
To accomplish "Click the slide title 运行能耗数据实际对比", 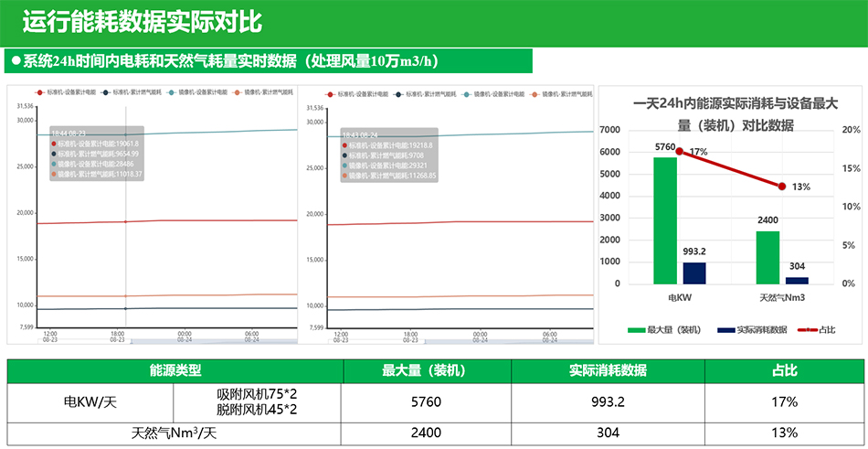I will click(x=143, y=23).
